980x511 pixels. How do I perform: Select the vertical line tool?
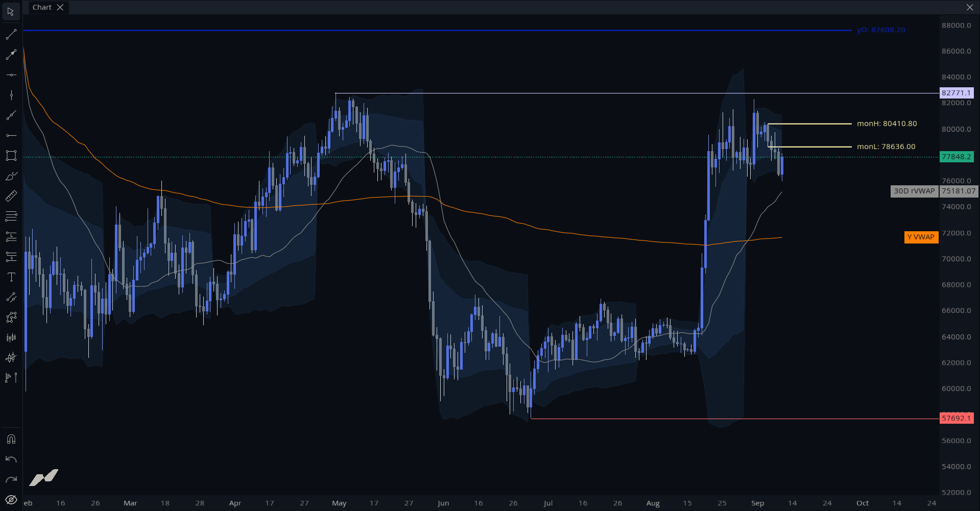(11, 95)
